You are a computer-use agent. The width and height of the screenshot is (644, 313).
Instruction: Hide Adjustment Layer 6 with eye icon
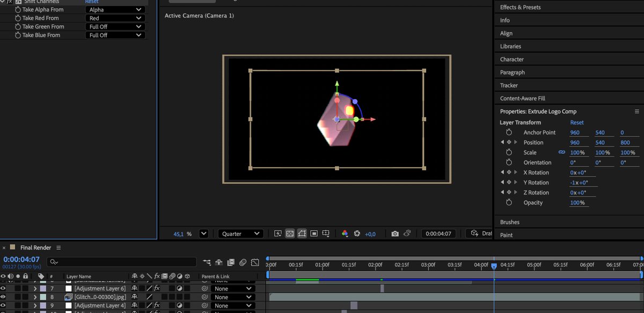click(3, 288)
